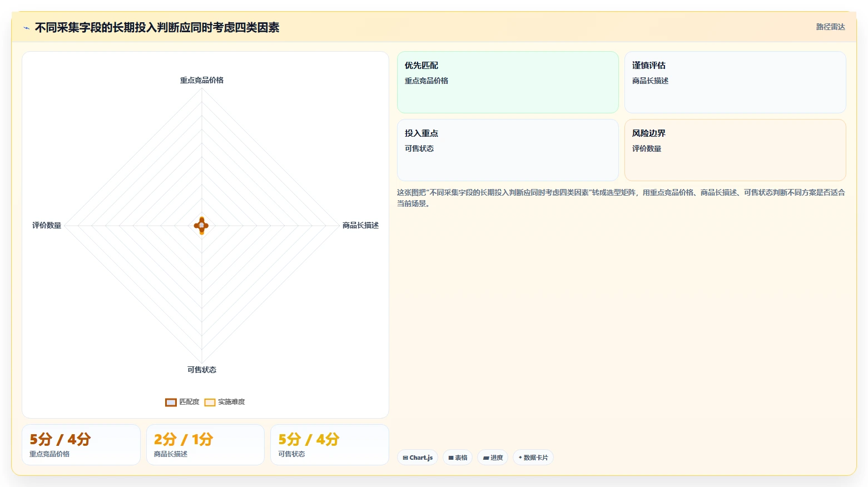Click the 数据卡片 chip
This screenshot has height=487, width=868.
pos(533,458)
